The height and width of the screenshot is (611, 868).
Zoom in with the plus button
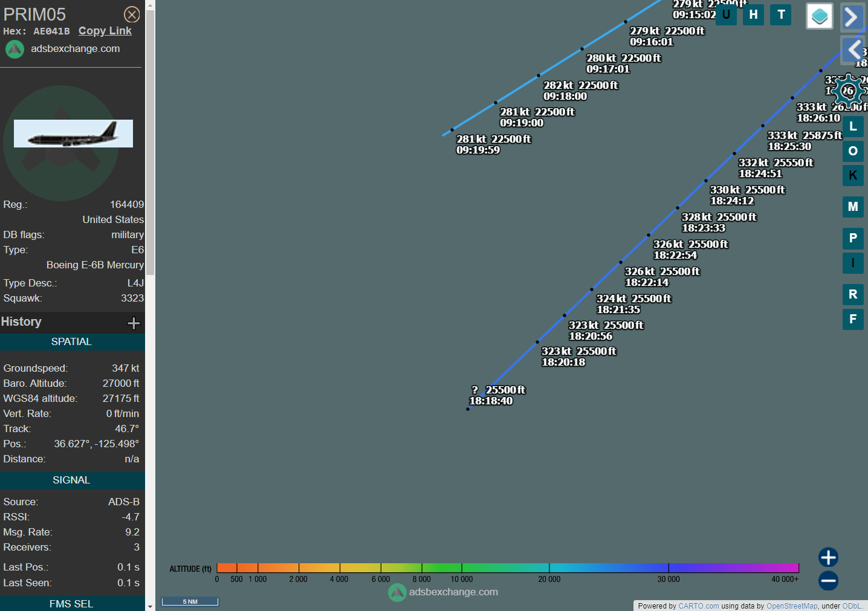(x=828, y=557)
